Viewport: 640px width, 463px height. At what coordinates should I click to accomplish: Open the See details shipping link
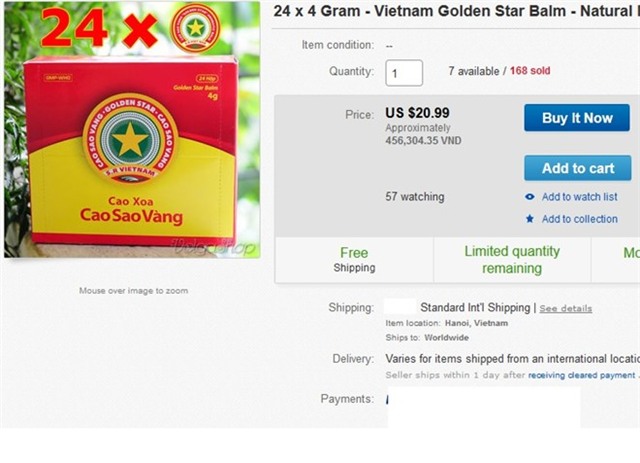pos(565,308)
